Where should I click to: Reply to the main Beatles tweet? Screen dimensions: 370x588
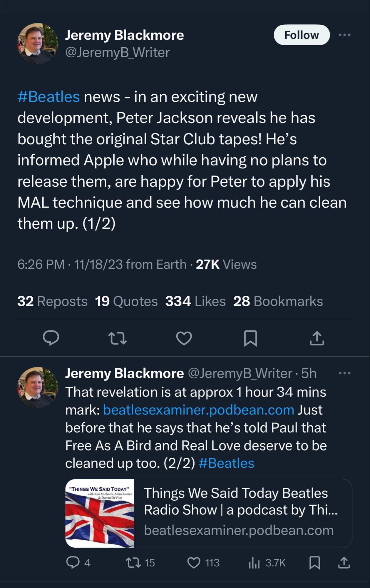click(51, 338)
